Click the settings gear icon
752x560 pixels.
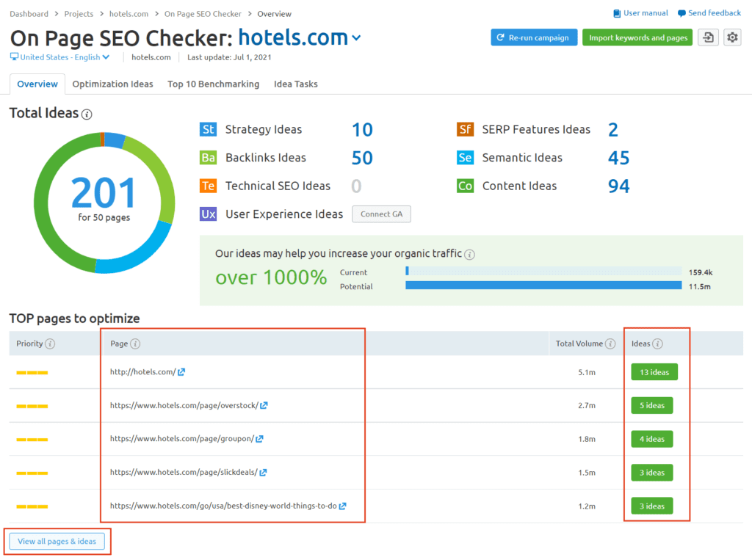(732, 37)
